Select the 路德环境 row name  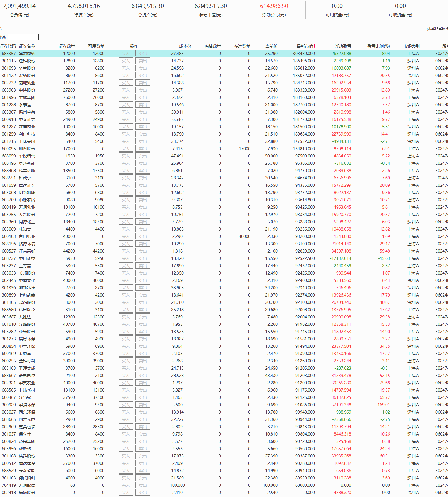coord(27,244)
